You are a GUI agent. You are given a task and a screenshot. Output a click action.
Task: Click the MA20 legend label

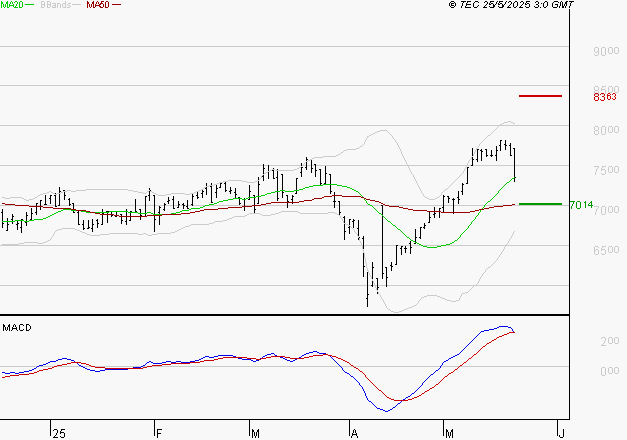pos(12,5)
